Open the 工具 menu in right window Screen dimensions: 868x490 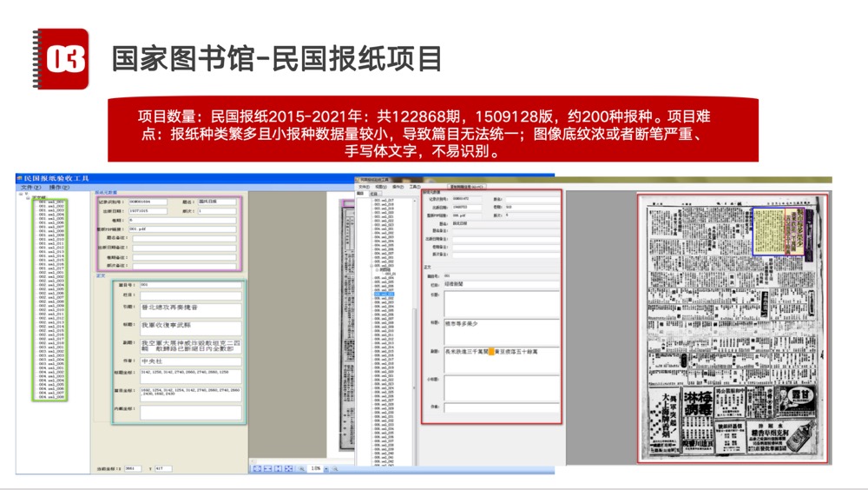pos(415,186)
